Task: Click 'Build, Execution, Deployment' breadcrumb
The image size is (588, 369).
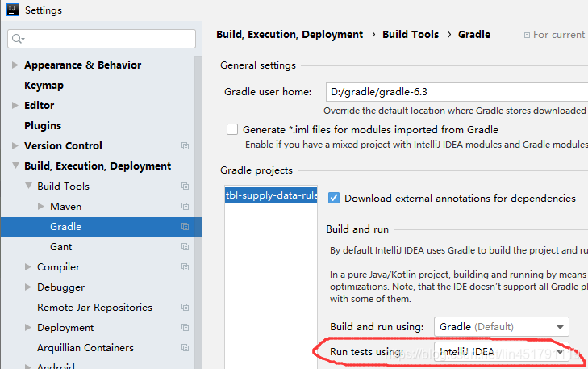Action: (290, 35)
